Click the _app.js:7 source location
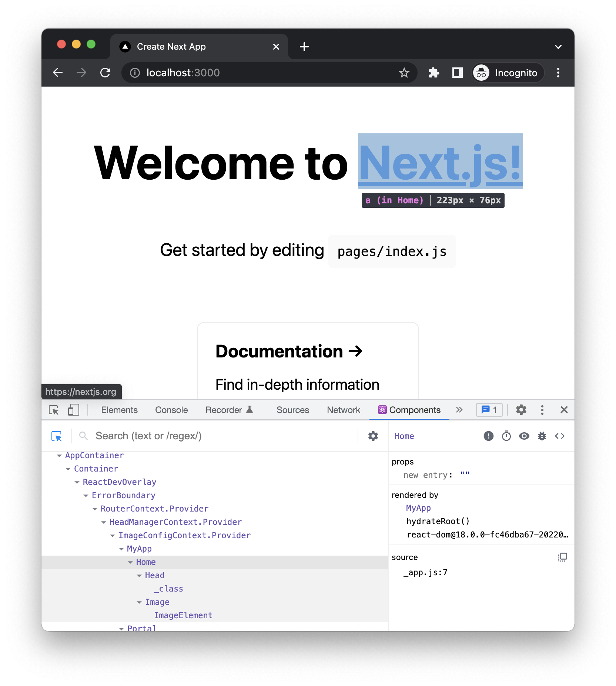Screen dimensions: 616x686 click(426, 573)
